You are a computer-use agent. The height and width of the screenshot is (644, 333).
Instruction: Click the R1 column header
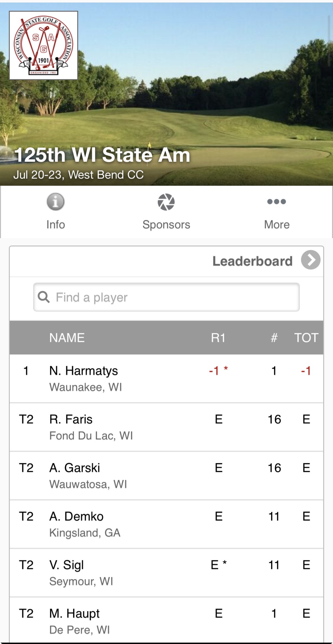(218, 338)
